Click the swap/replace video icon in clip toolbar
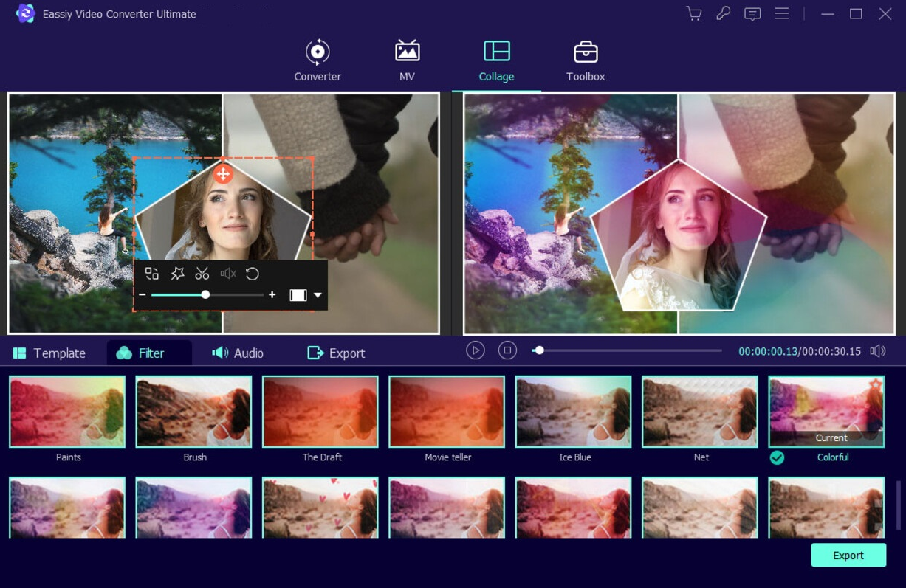The height and width of the screenshot is (588, 906). click(152, 274)
